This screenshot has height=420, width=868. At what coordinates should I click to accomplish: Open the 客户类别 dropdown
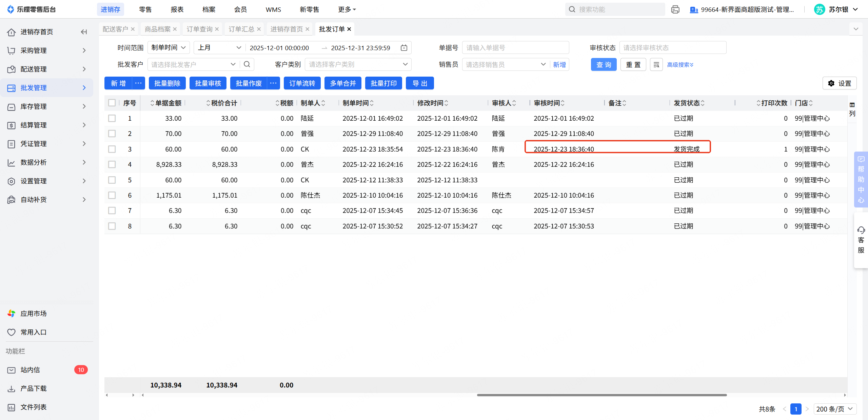[358, 64]
